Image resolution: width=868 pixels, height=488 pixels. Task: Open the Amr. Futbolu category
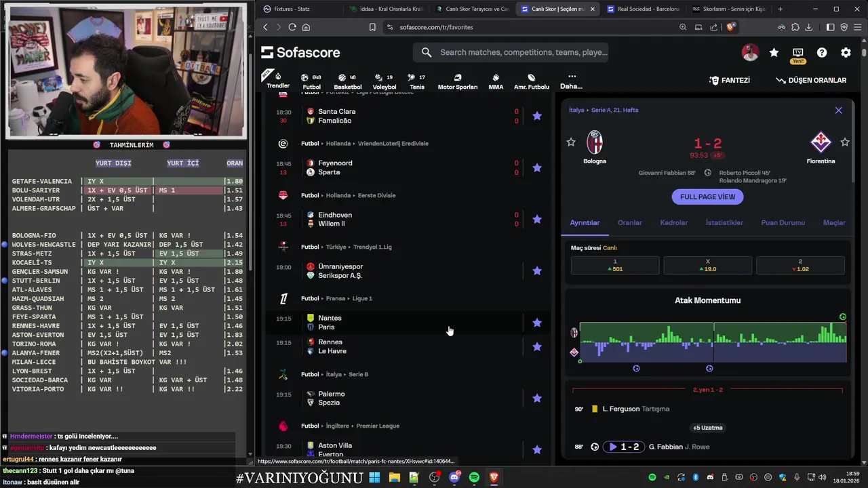pyautogui.click(x=532, y=81)
